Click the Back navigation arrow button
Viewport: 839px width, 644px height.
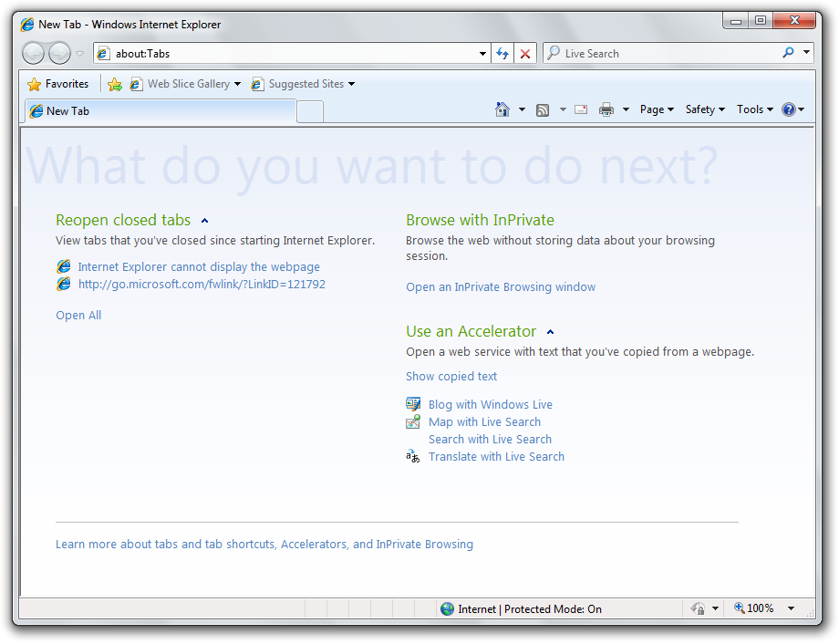point(33,54)
